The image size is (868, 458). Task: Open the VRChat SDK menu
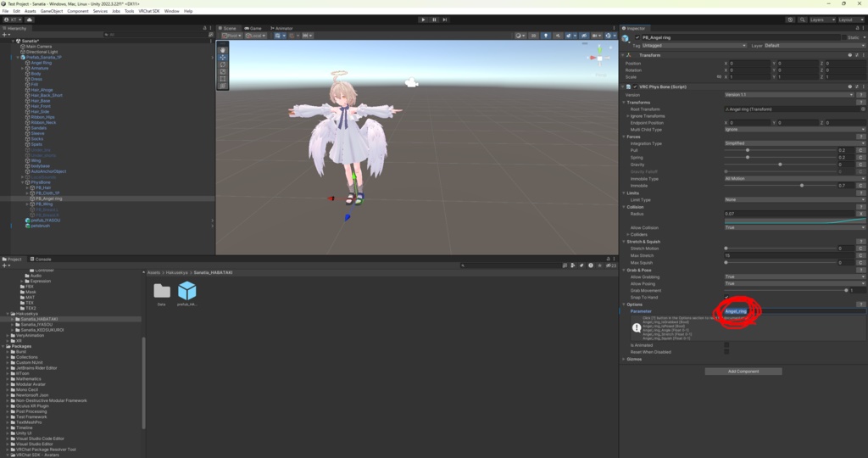click(x=148, y=11)
